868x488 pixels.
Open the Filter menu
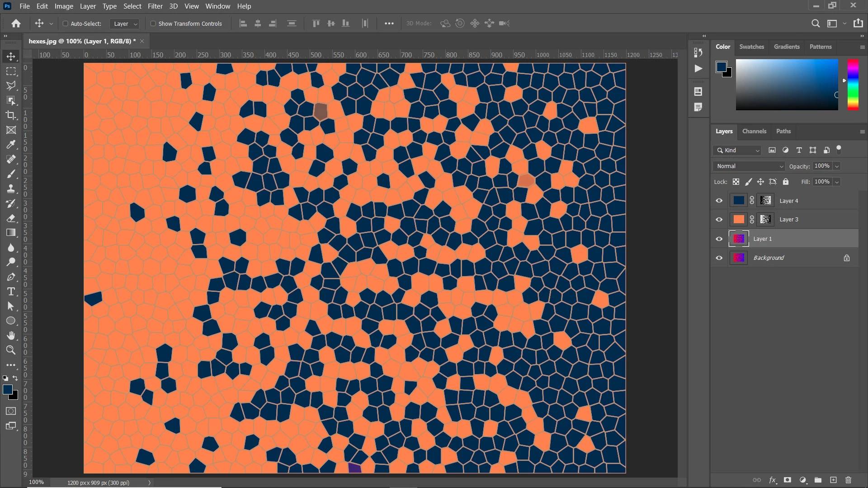pos(155,6)
